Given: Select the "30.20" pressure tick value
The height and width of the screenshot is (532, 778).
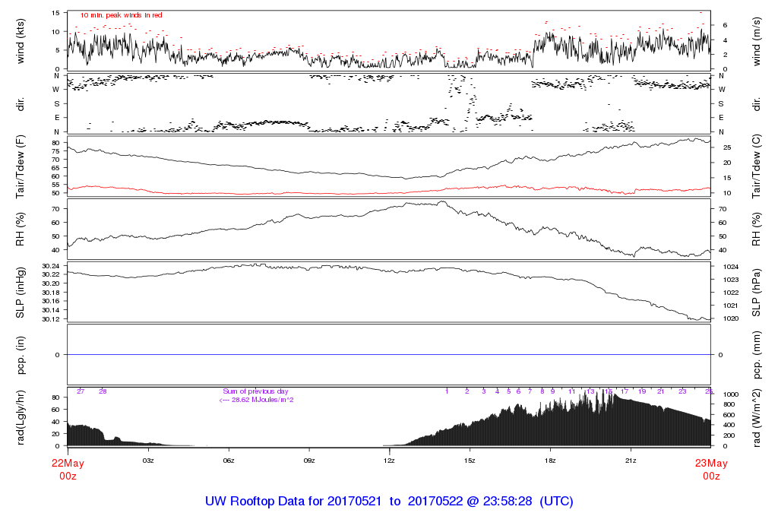Looking at the screenshot, I should [51, 283].
